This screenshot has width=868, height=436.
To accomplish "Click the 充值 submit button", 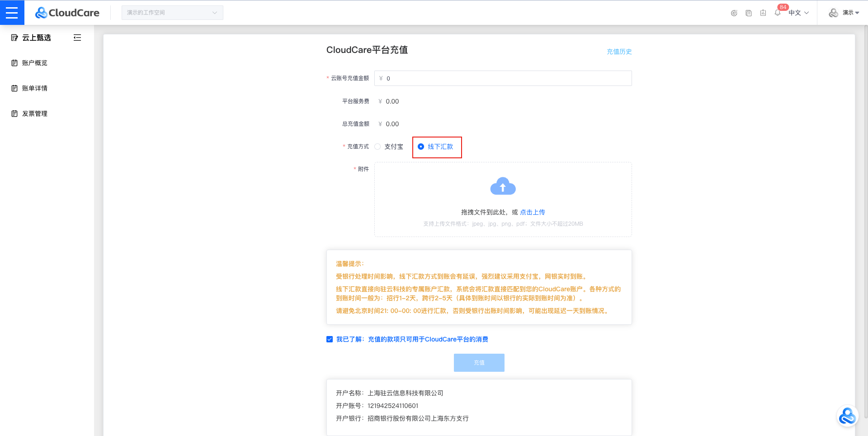I will coord(479,363).
